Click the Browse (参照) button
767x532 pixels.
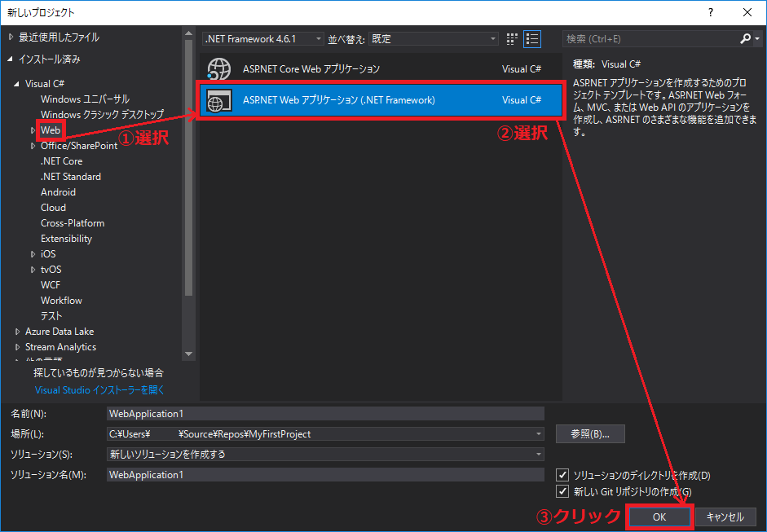coord(590,433)
